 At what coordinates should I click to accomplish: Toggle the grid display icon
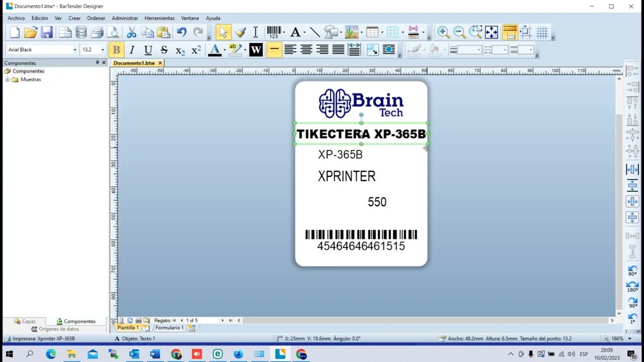click(542, 33)
